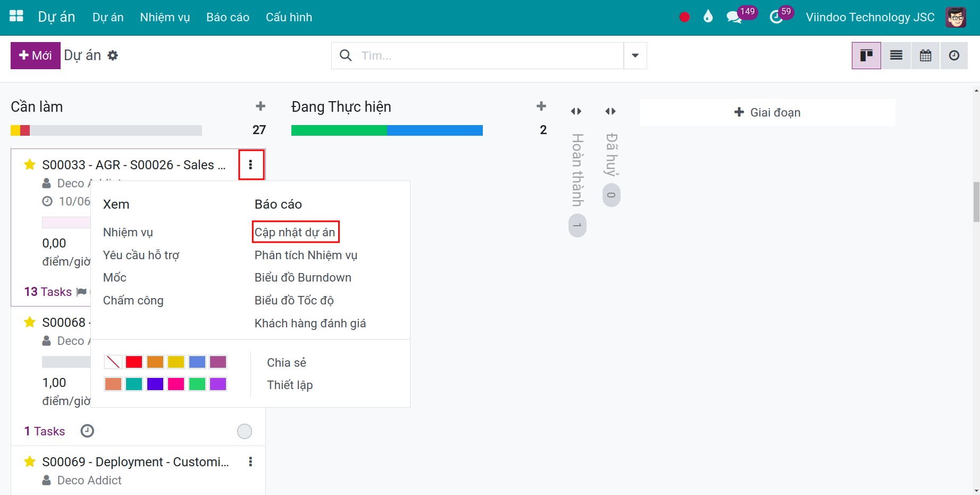Open the Cấu hình top menu
The width and height of the screenshot is (980, 495).
click(289, 17)
